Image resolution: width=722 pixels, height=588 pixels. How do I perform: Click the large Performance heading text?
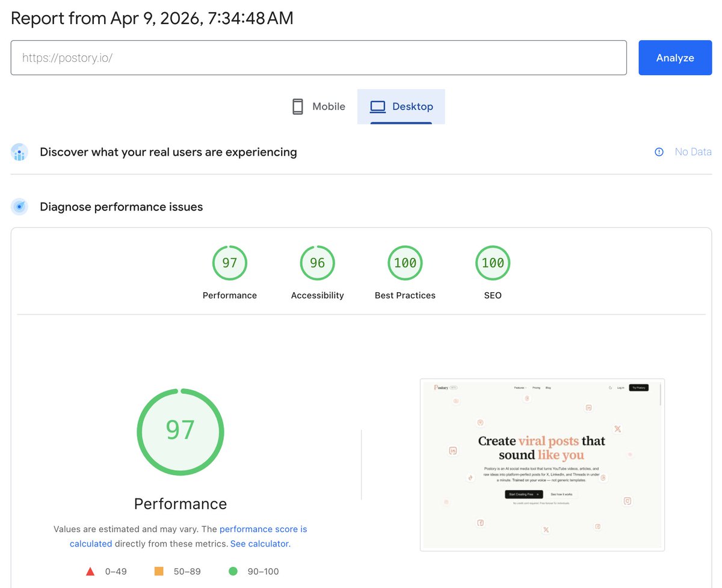click(x=180, y=503)
